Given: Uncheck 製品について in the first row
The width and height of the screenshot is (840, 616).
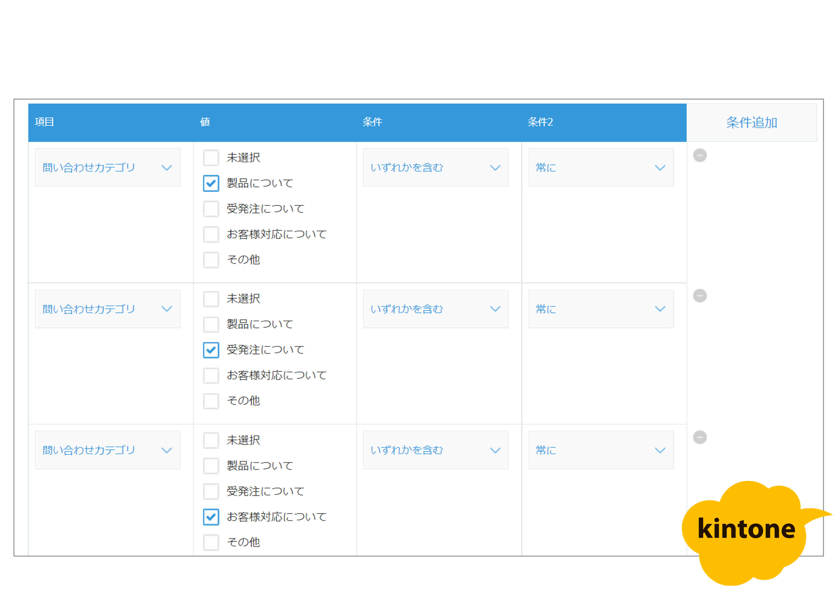Looking at the screenshot, I should click(211, 183).
